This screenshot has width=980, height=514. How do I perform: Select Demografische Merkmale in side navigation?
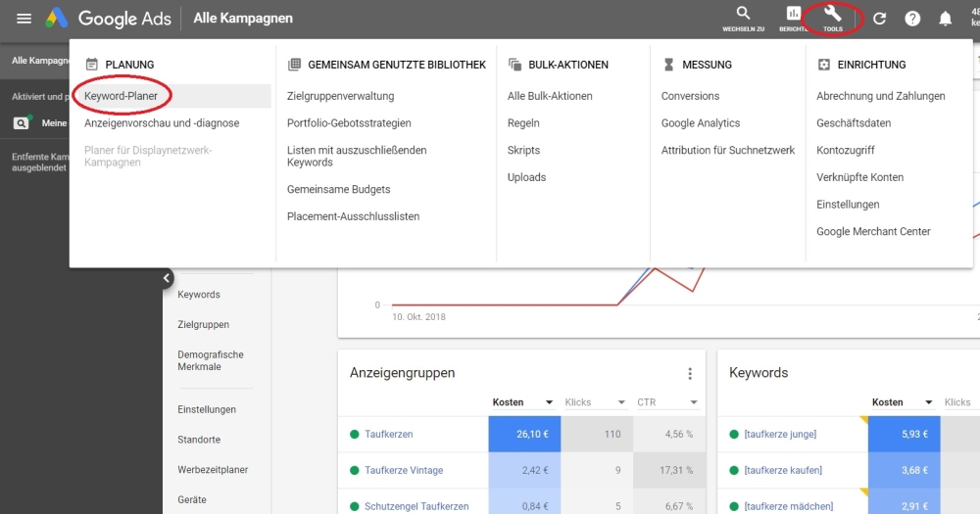(211, 361)
